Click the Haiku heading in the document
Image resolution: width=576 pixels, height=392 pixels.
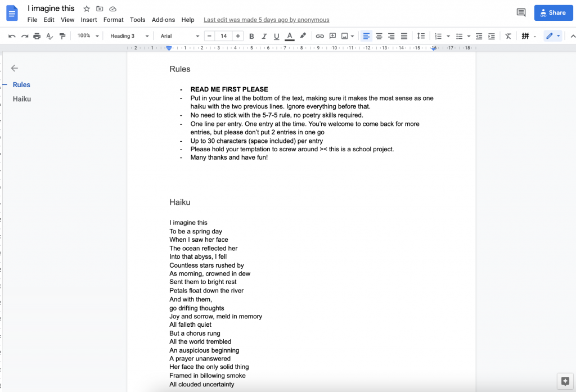[x=180, y=202]
